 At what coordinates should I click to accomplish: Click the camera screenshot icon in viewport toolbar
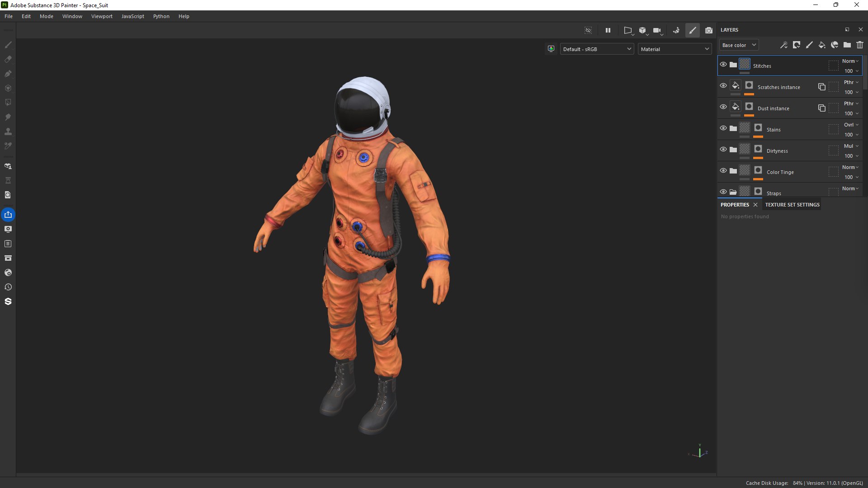pyautogui.click(x=709, y=30)
